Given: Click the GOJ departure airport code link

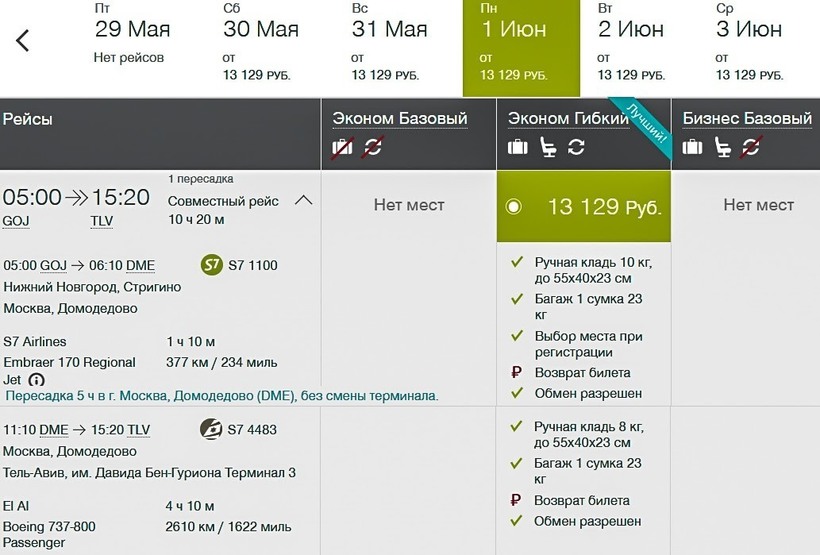Looking at the screenshot, I should 16,221.
